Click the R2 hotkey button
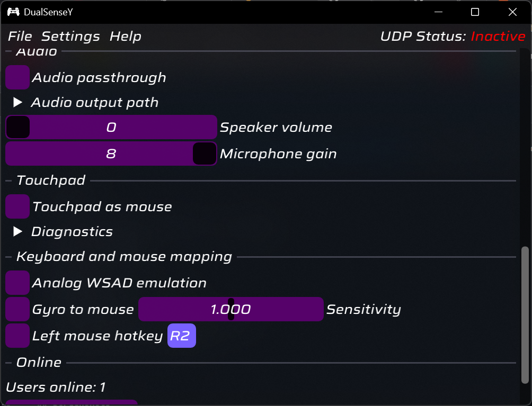 [x=182, y=336]
